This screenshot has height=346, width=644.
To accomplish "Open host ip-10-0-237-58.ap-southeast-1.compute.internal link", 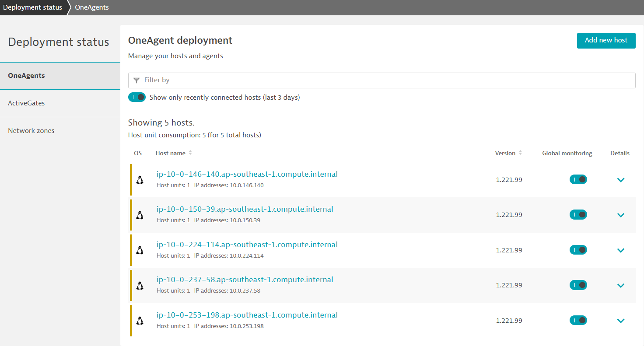I will click(245, 280).
